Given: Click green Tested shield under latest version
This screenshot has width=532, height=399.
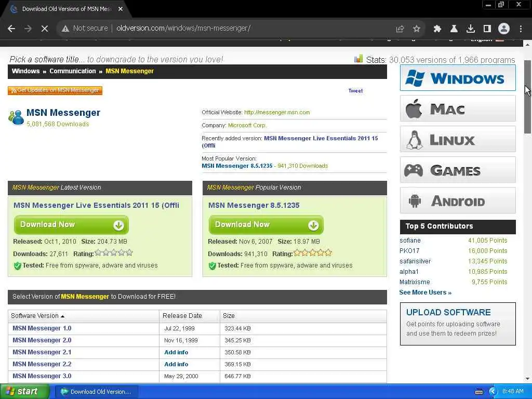Looking at the screenshot, I should pyautogui.click(x=17, y=265).
